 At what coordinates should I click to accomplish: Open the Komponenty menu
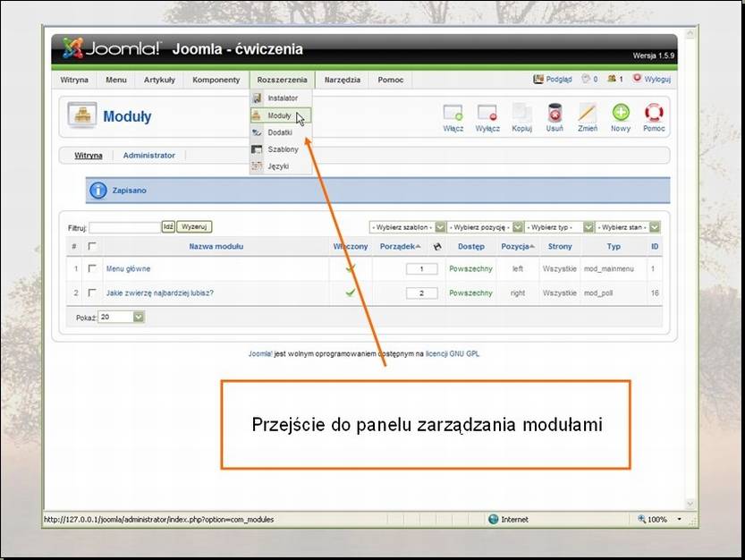(216, 80)
